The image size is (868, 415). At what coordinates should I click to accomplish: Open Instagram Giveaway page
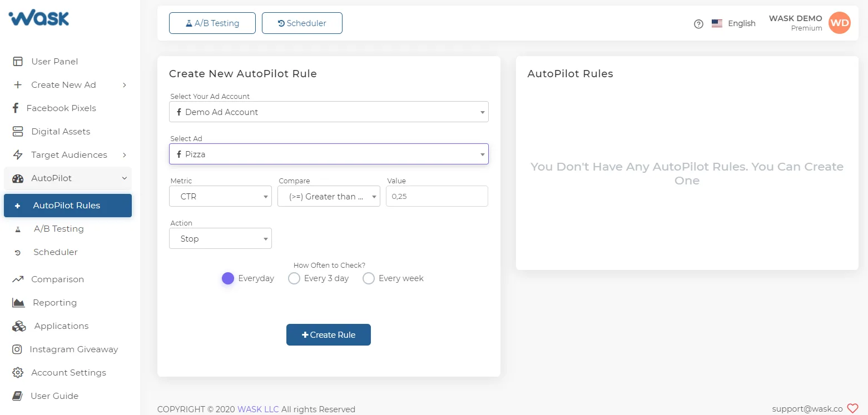pos(73,349)
